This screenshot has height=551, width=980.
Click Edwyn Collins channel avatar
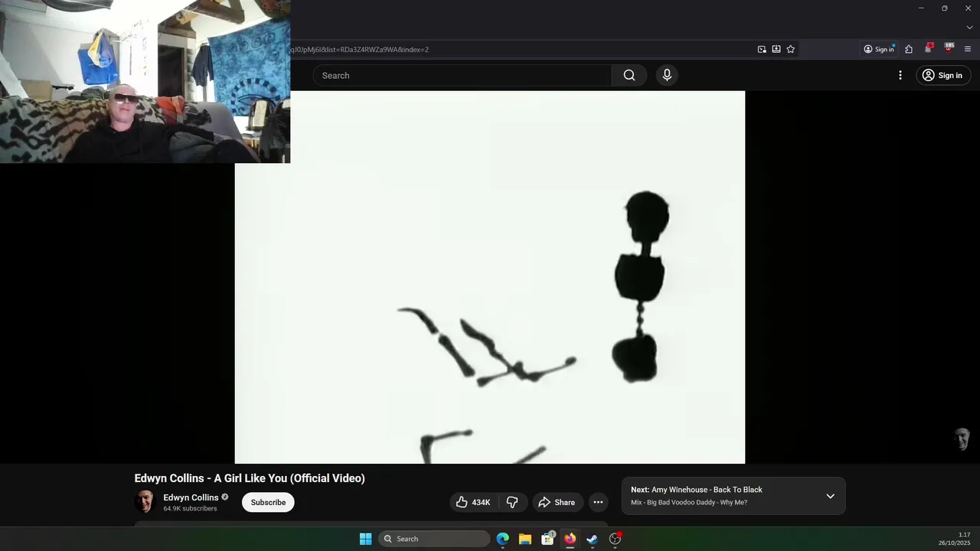point(145,501)
